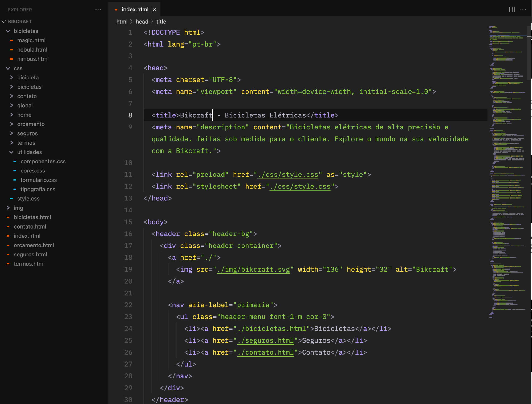Click "primaria" aria-label value
This screenshot has width=532, height=404.
click(253, 305)
